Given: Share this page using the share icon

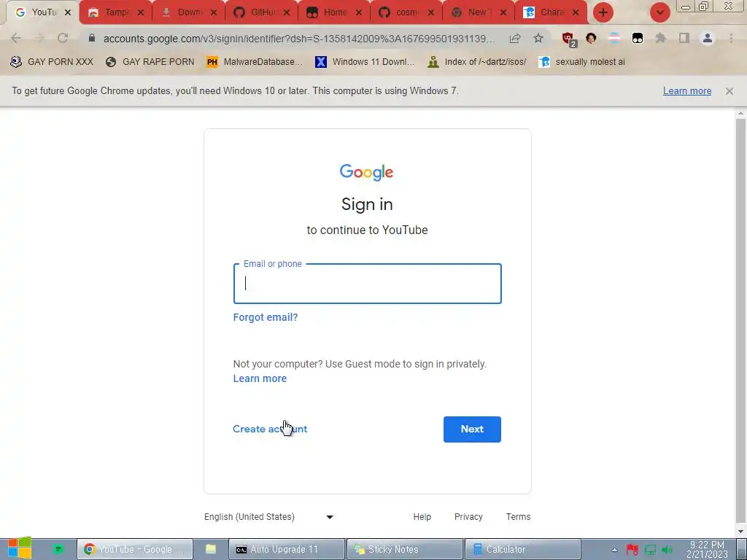Looking at the screenshot, I should [515, 39].
